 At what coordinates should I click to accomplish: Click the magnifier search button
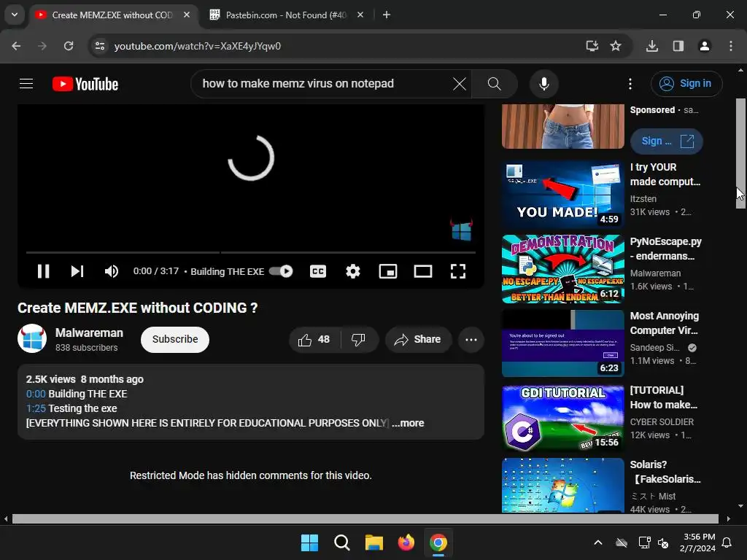pyautogui.click(x=495, y=84)
